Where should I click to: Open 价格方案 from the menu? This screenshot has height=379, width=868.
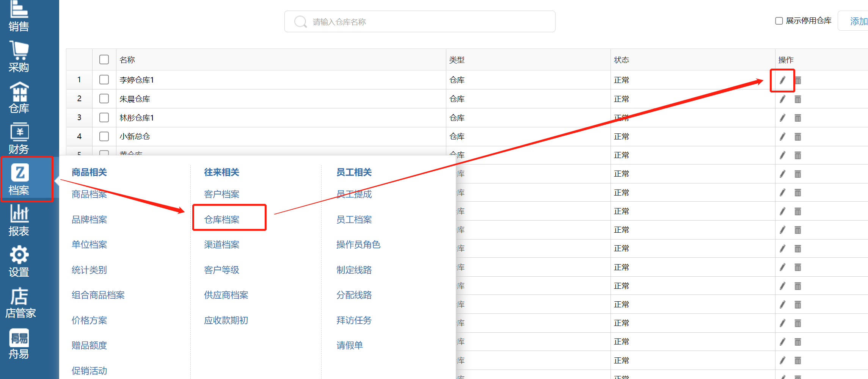coord(89,320)
